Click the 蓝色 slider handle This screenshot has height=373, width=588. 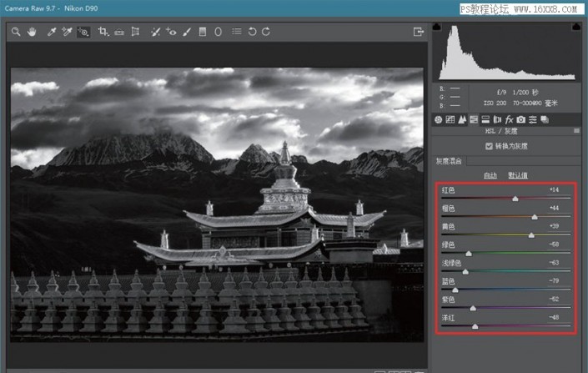(x=455, y=290)
